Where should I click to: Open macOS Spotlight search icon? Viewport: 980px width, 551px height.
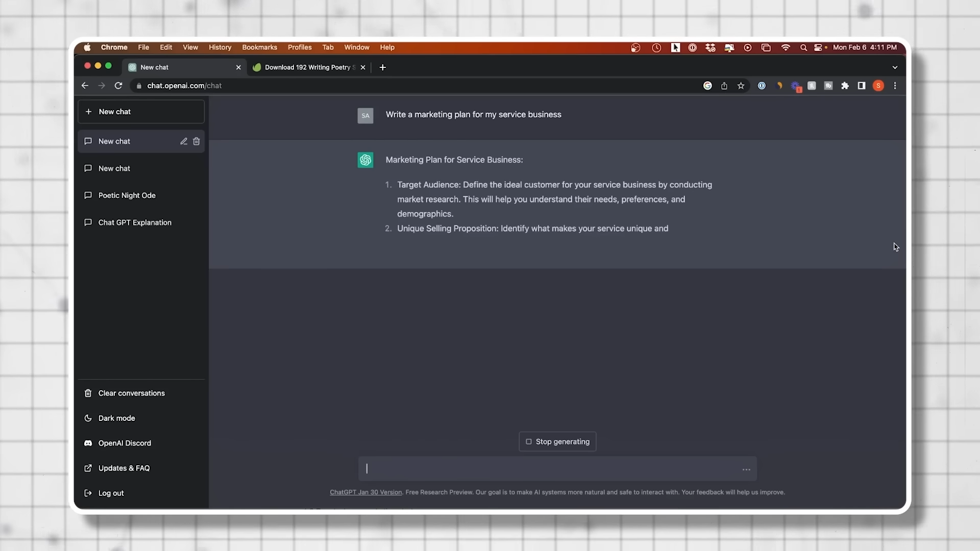pyautogui.click(x=803, y=47)
